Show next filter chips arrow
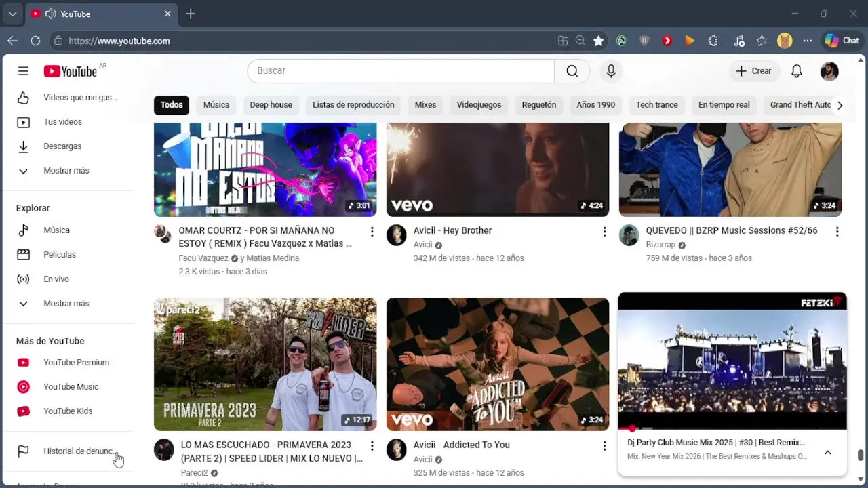Screen dimensions: 868x488 click(x=840, y=105)
